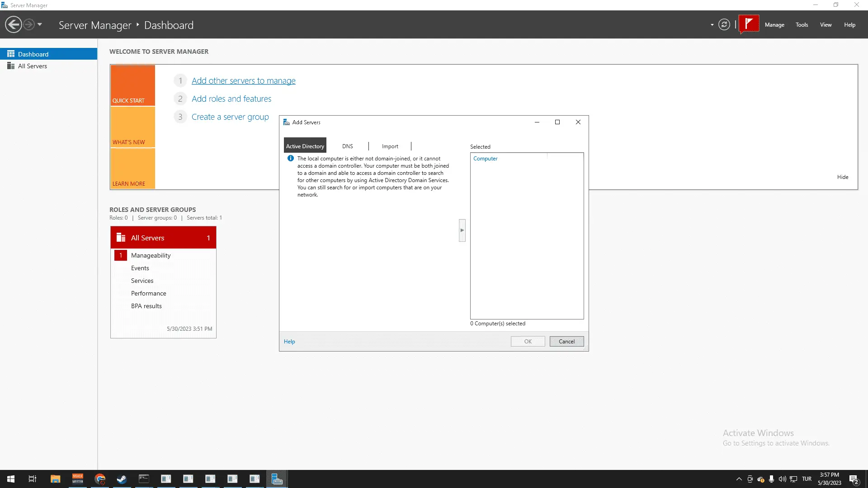This screenshot has width=868, height=488.
Task: Open Steam from the taskbar
Action: tap(122, 479)
